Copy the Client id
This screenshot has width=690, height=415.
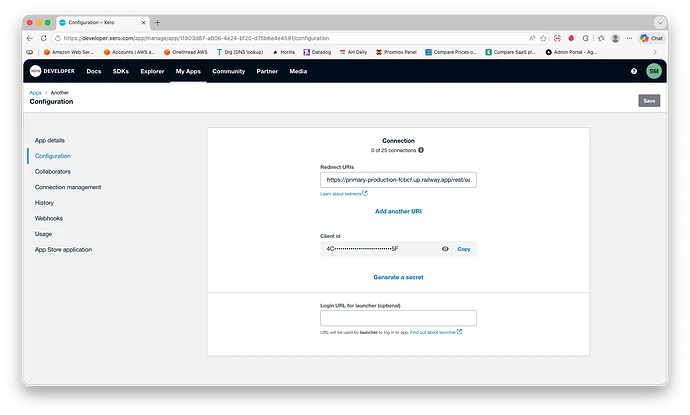point(464,248)
